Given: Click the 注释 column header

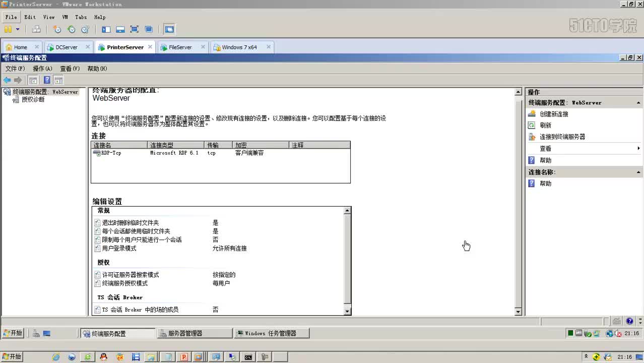Looking at the screenshot, I should (x=319, y=145).
